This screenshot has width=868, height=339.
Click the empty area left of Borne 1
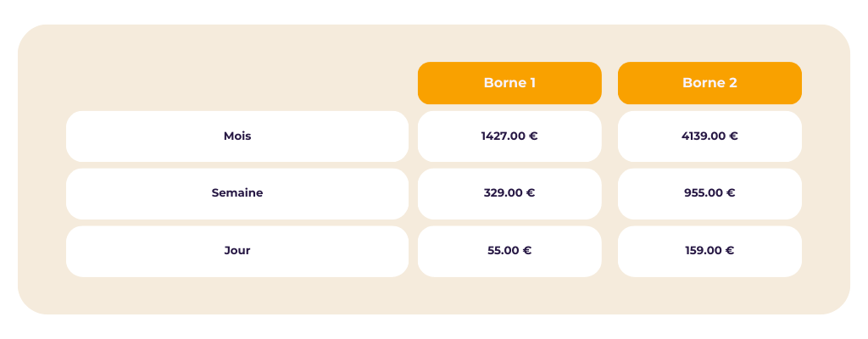click(237, 83)
